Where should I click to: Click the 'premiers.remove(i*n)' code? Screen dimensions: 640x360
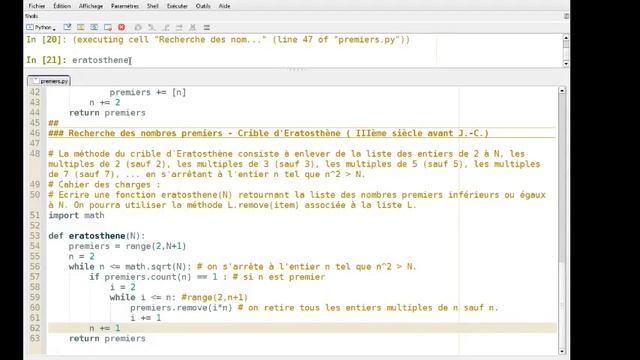pos(181,308)
